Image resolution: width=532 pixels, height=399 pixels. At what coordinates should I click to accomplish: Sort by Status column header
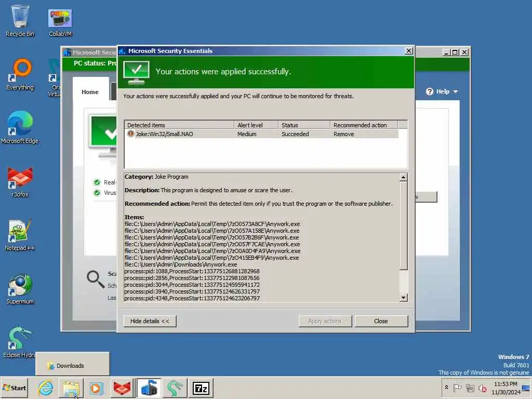click(304, 125)
